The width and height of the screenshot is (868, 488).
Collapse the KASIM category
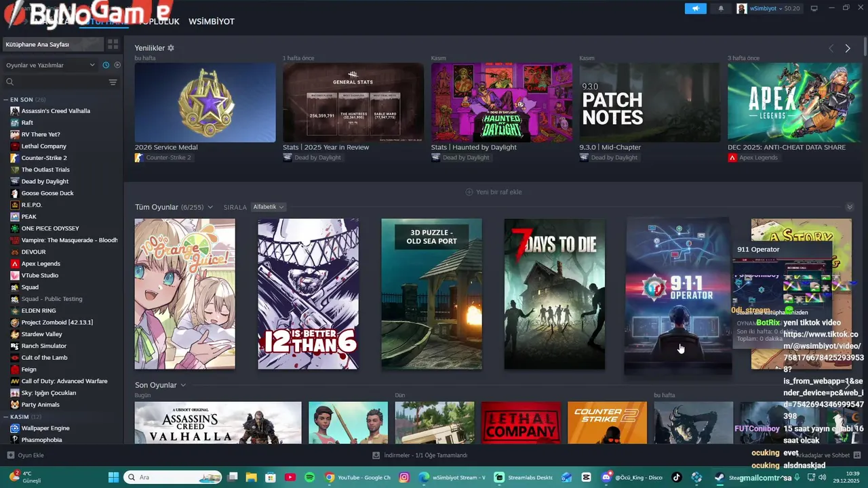click(6, 417)
